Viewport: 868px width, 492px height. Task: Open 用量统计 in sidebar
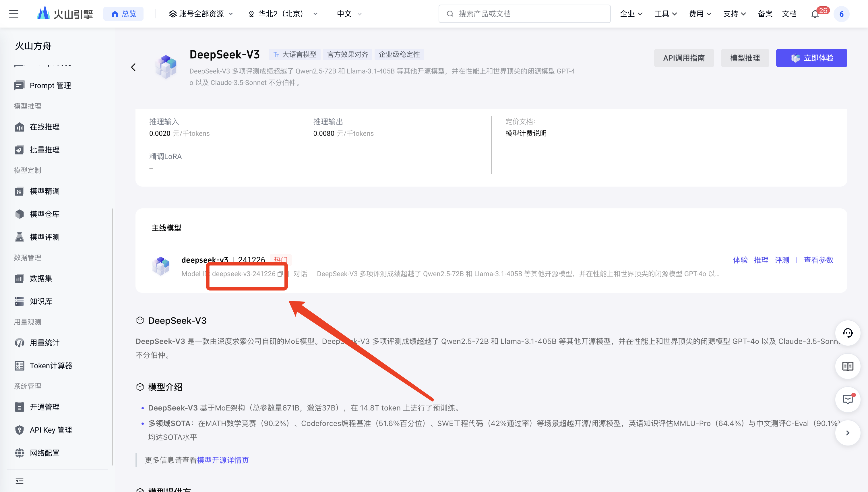click(x=37, y=343)
